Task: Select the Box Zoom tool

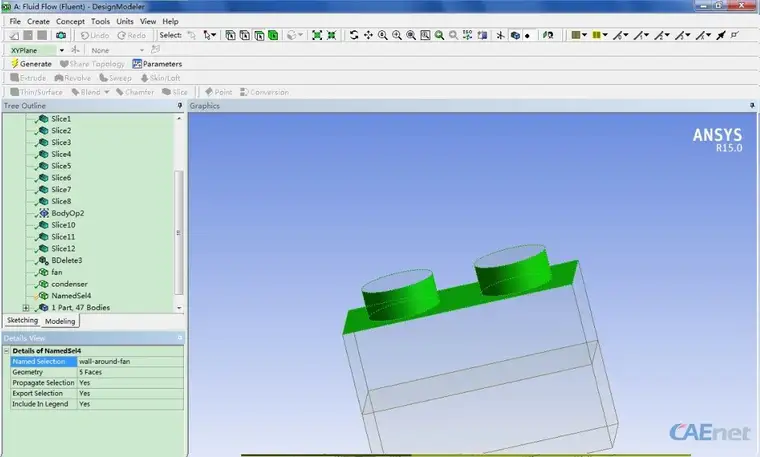Action: click(x=397, y=35)
